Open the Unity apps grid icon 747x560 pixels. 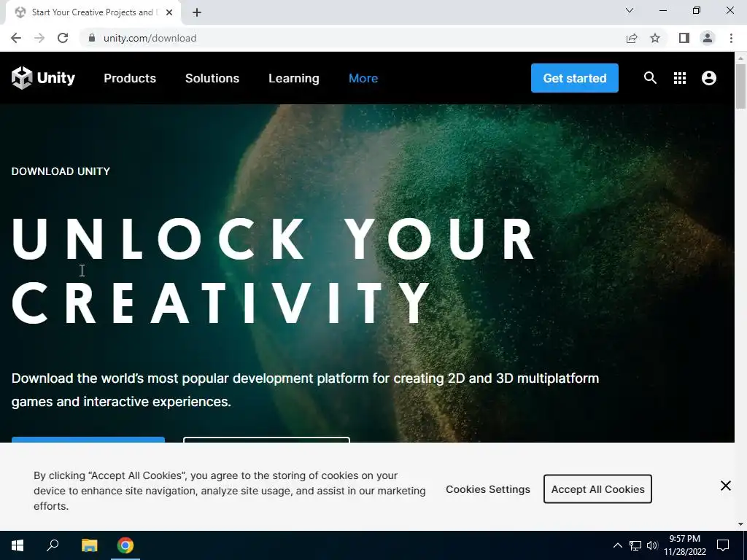tap(680, 78)
